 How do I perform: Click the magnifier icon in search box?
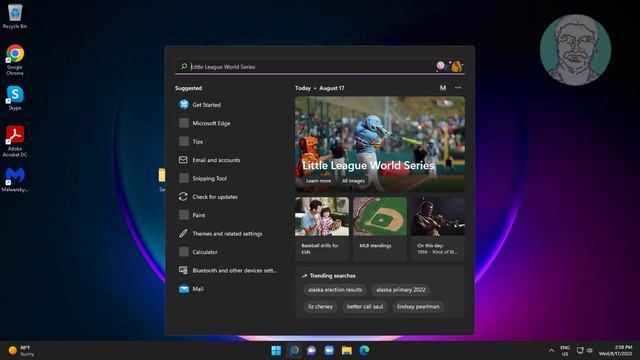click(184, 66)
